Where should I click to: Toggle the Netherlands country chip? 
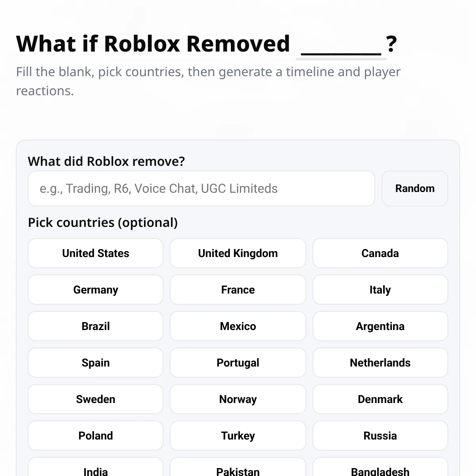pyautogui.click(x=380, y=363)
